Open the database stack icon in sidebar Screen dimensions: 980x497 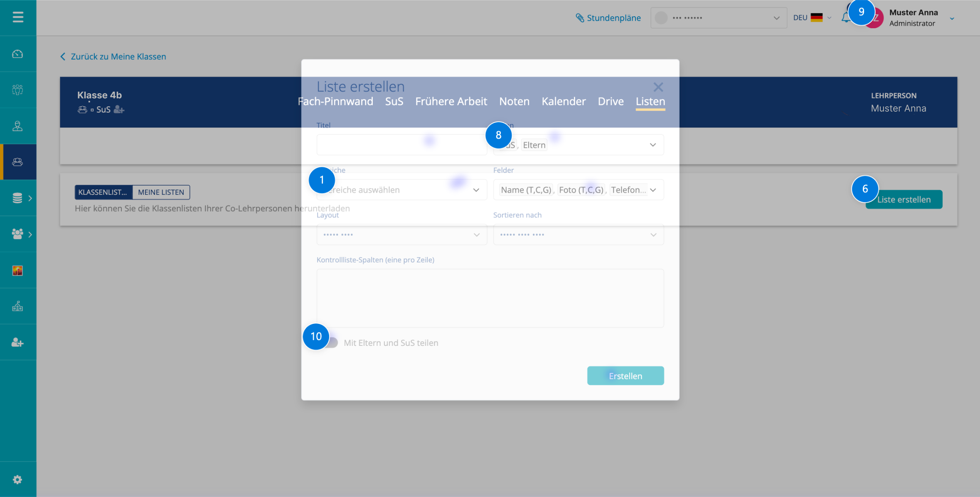click(17, 198)
